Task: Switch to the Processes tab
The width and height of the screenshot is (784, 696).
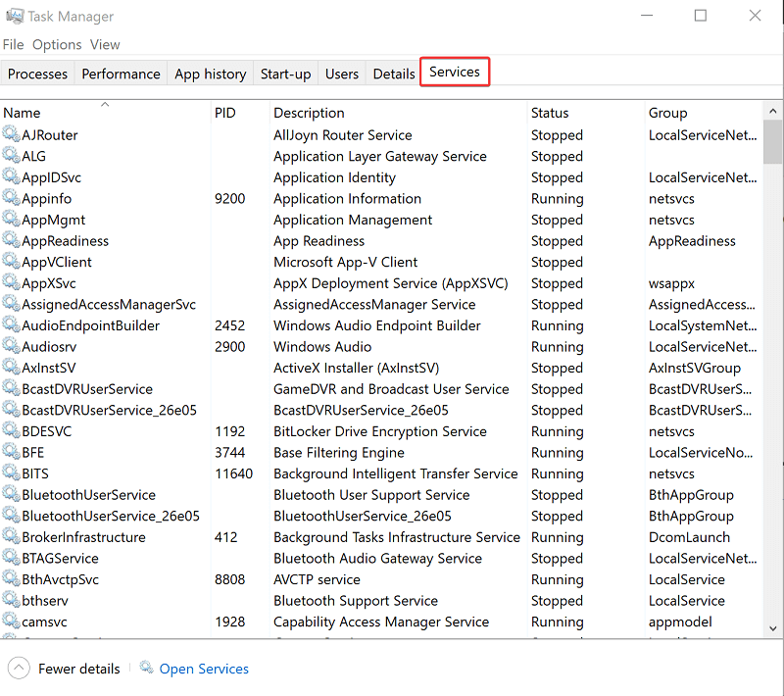Action: coord(37,74)
